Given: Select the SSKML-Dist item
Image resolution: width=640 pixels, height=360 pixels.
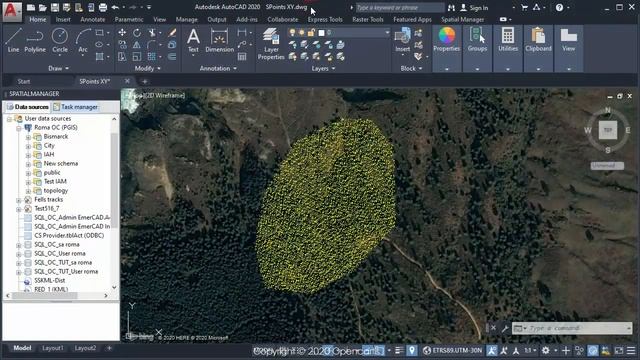Looking at the screenshot, I should [x=49, y=280].
